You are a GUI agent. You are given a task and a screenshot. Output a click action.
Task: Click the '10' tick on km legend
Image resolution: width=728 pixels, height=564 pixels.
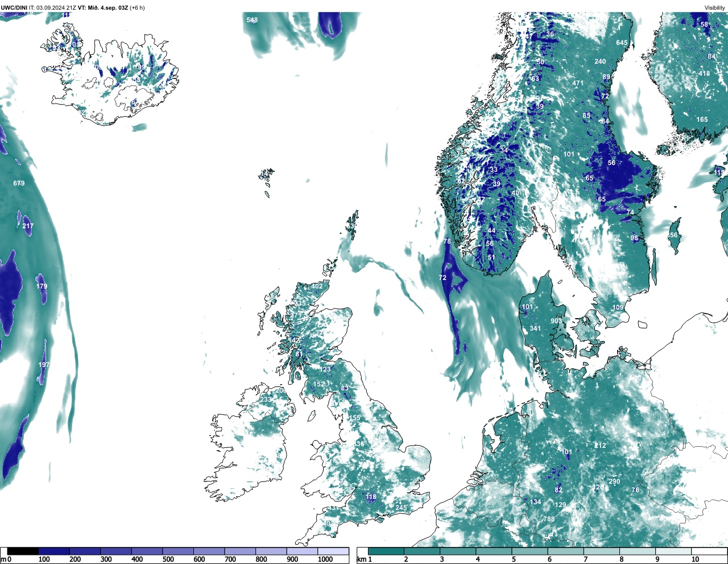click(x=695, y=559)
